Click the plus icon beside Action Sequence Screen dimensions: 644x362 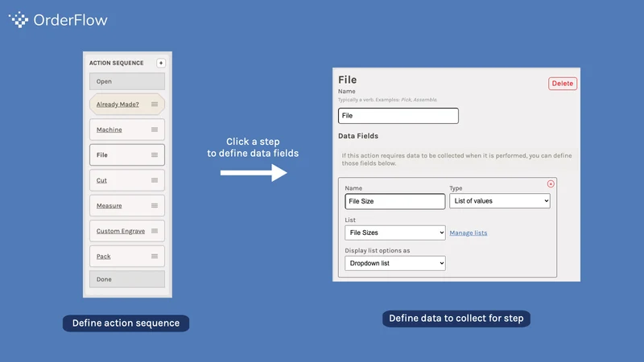pyautogui.click(x=161, y=63)
